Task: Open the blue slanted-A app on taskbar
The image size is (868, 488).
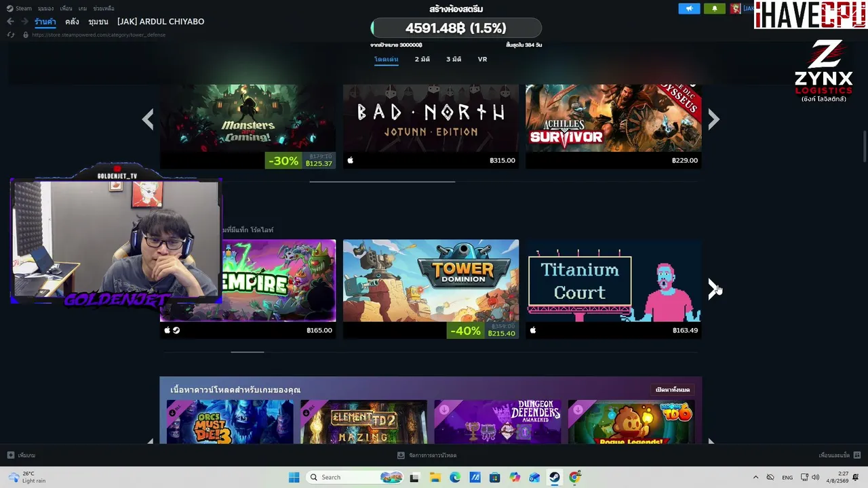Action: 475,477
